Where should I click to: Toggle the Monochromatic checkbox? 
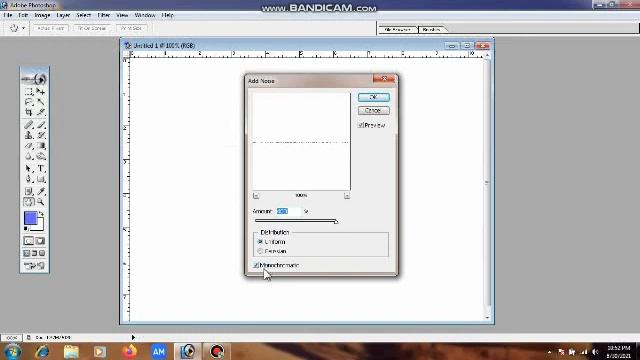256,265
